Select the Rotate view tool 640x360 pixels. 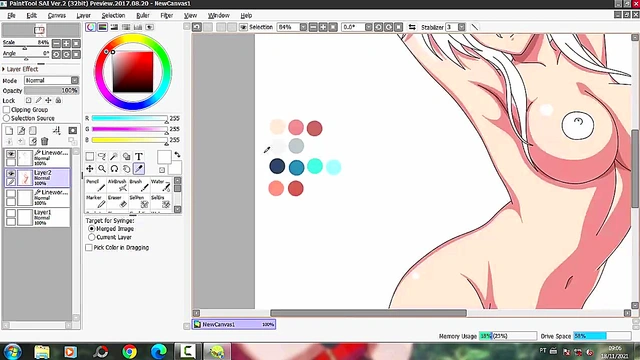tap(114, 169)
